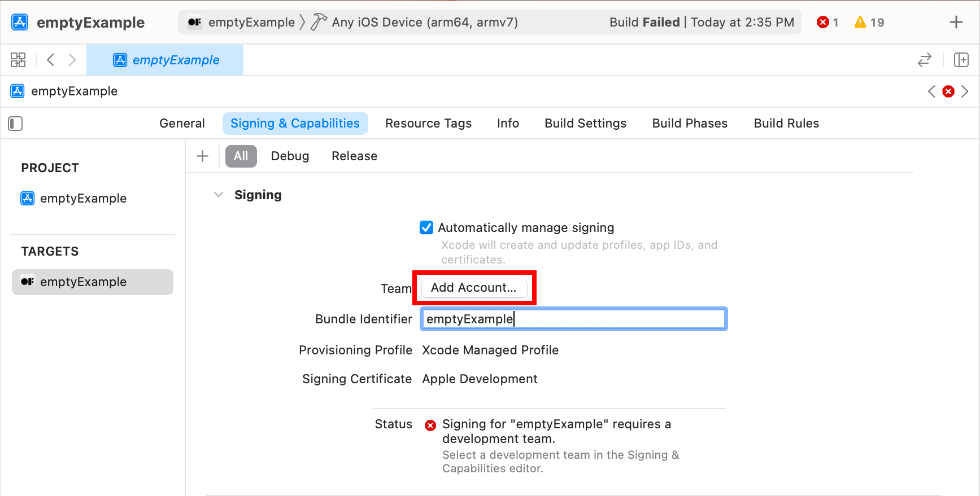The height and width of the screenshot is (496, 980).
Task: Select the emptyExample editor tab
Action: tap(165, 60)
